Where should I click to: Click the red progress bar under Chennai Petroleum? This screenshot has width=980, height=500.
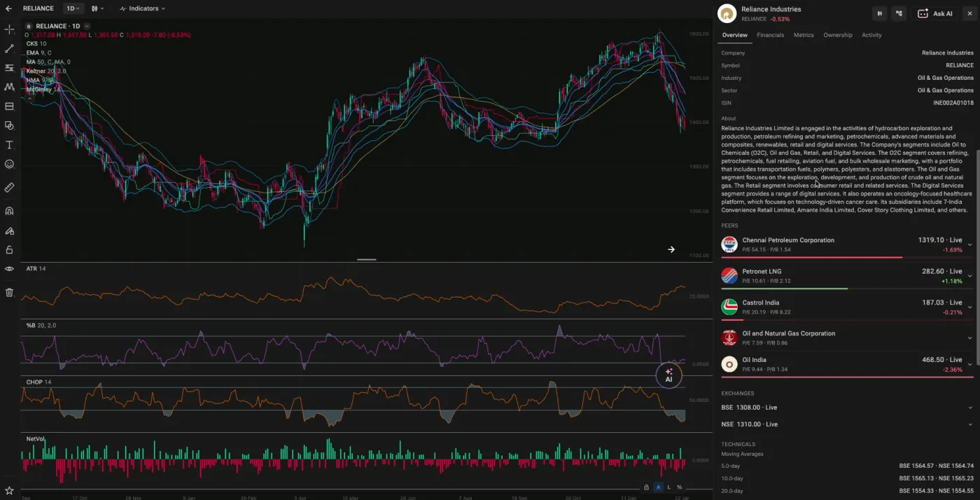pyautogui.click(x=811, y=257)
